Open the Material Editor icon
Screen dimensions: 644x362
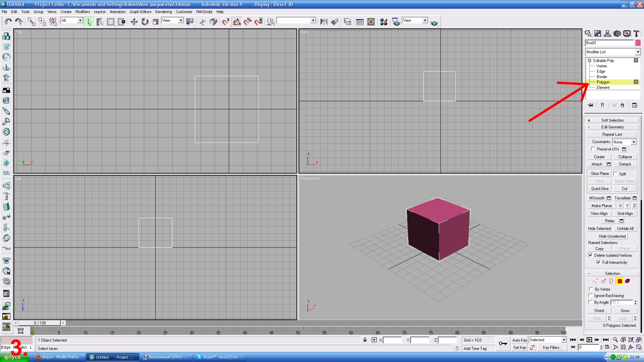[x=383, y=22]
